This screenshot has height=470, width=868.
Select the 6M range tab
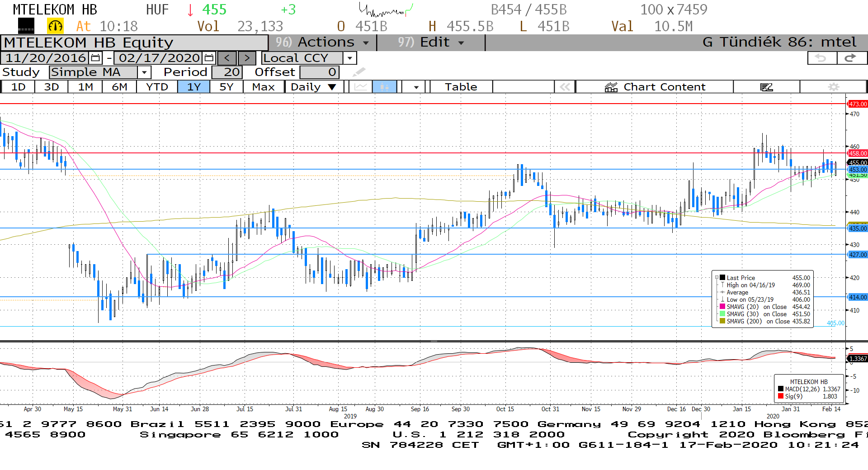(119, 87)
